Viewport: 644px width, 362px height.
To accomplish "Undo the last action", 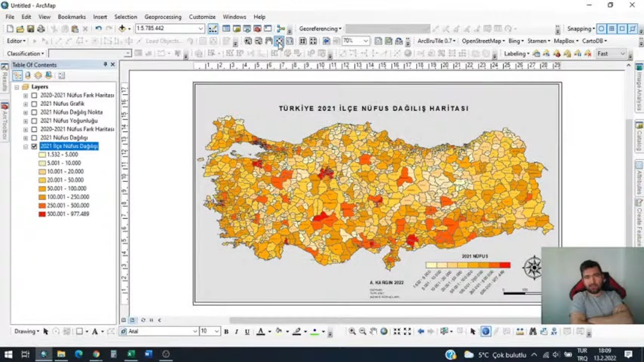I will (x=98, y=29).
